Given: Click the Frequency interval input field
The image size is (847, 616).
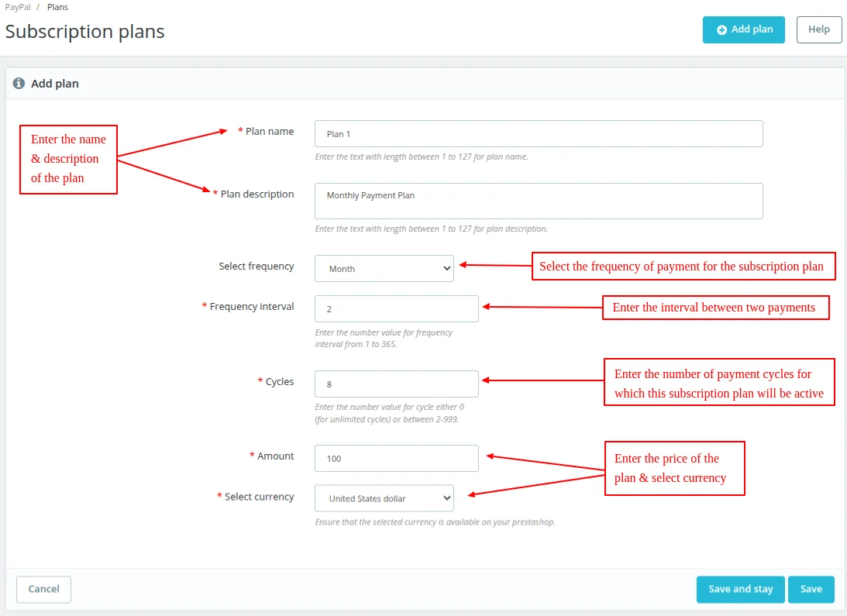Looking at the screenshot, I should pos(396,308).
